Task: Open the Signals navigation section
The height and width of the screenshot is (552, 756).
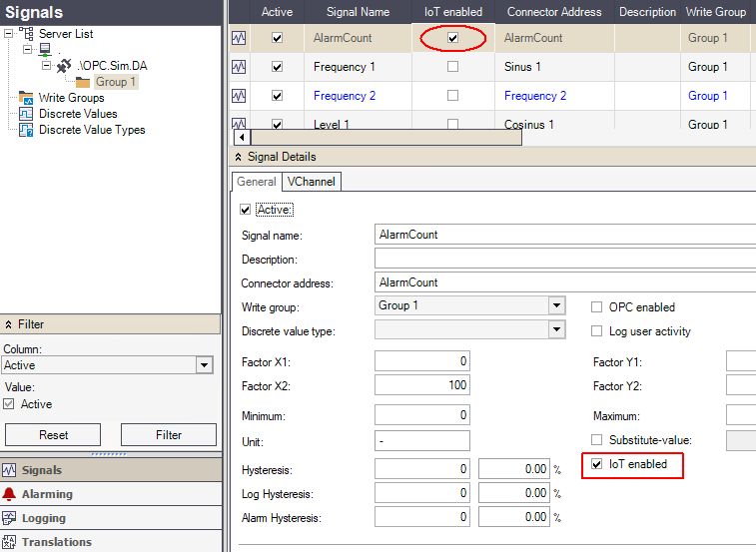Action: (x=111, y=470)
